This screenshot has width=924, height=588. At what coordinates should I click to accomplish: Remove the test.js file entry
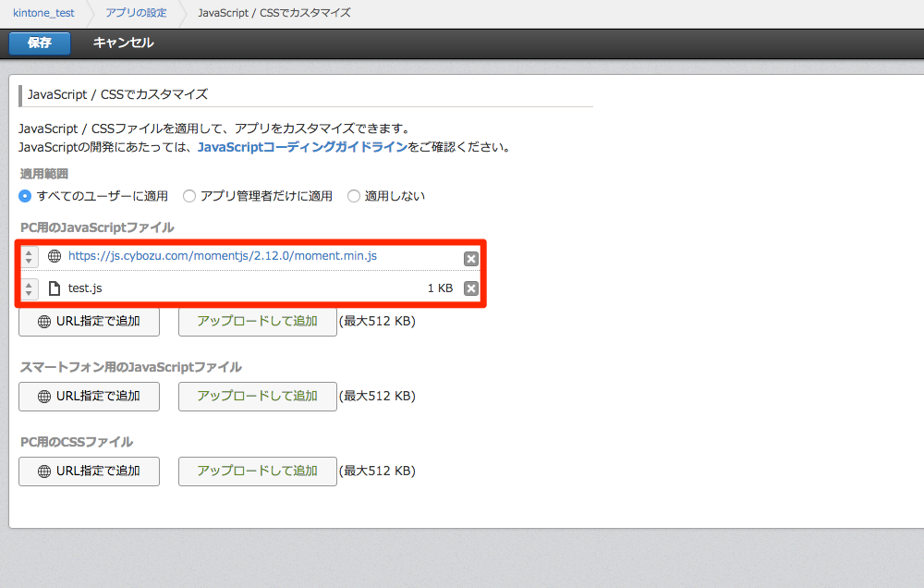click(x=470, y=288)
